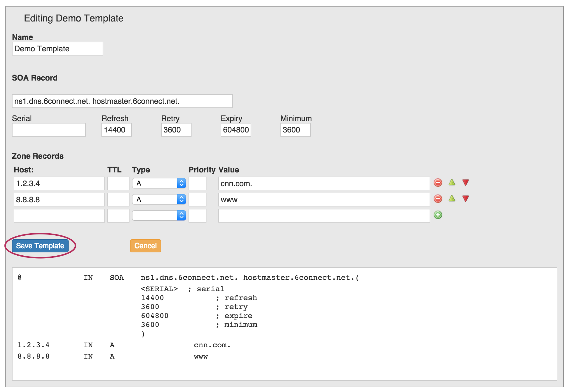Edit the Value field containing cnn.com.
This screenshot has height=392, width=571.
point(324,184)
